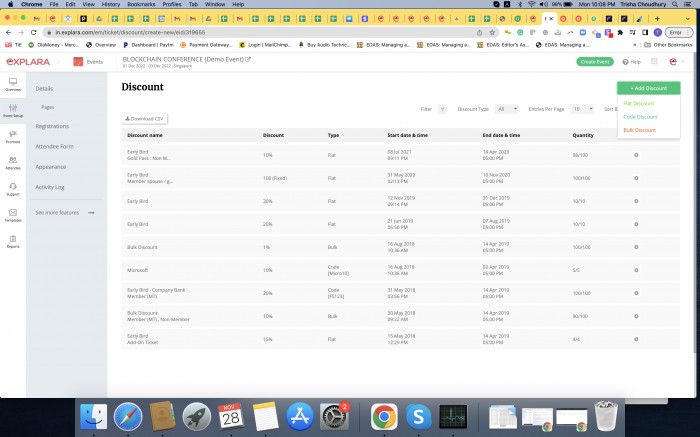Open gear settings for Bulk Discount 1% row

[636, 247]
